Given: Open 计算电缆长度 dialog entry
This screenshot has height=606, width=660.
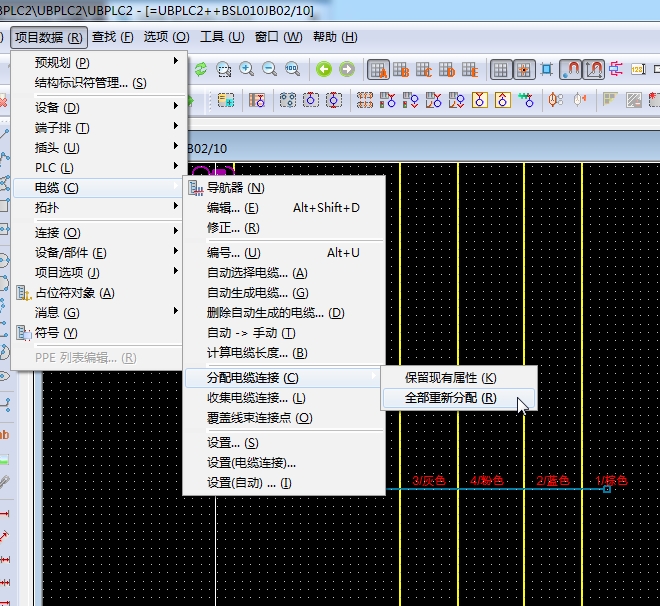Looking at the screenshot, I should (x=256, y=353).
